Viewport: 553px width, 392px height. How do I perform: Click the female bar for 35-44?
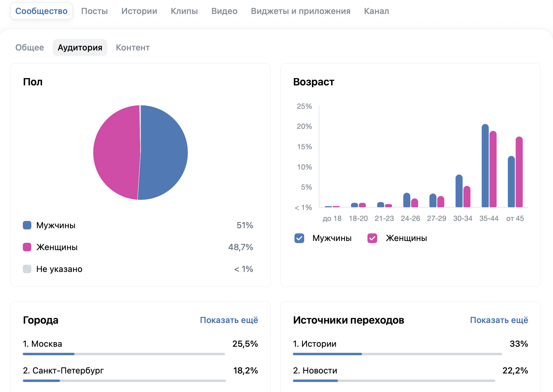493,169
